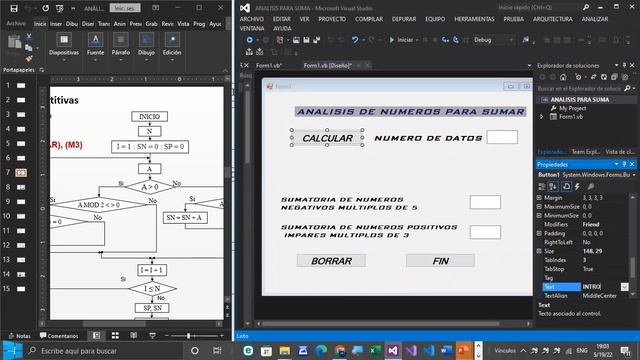The image size is (640, 360).
Task: Start Slide Show view from status bar
Action: point(152,336)
